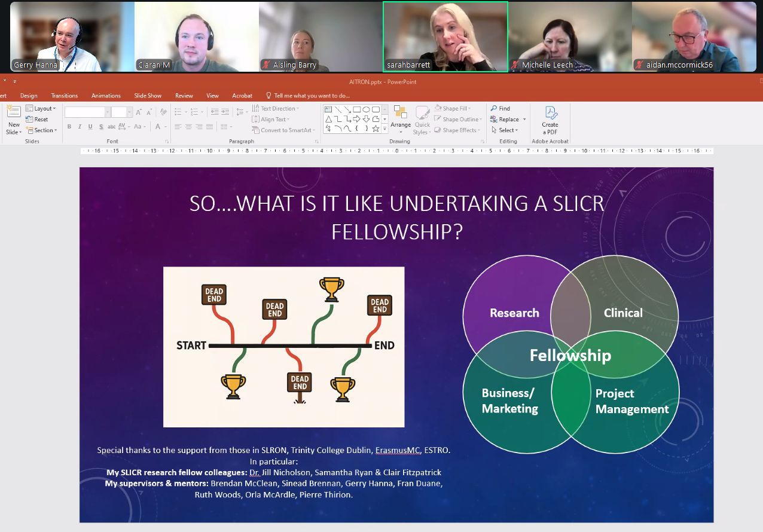Open the Select dropdown in Editing
Viewport: 763px width, 532px height.
tap(505, 130)
